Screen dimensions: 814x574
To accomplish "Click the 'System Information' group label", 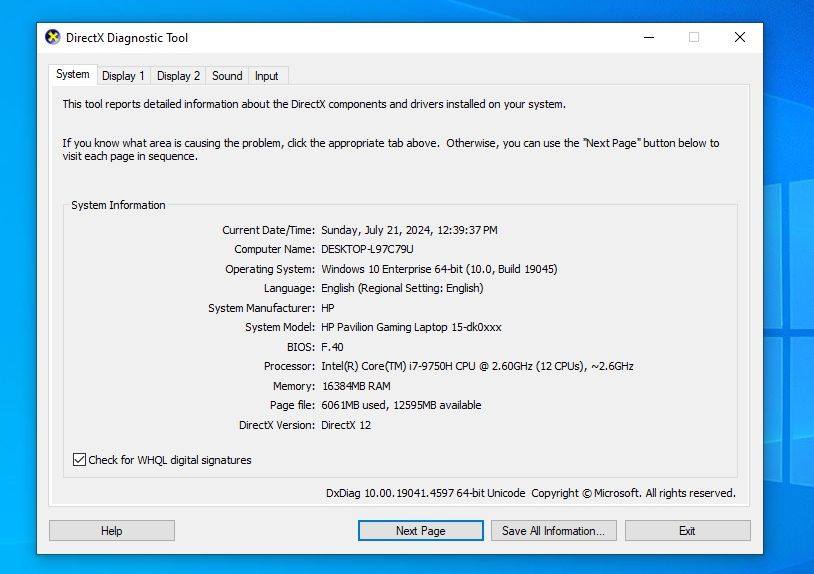I will [x=118, y=205].
